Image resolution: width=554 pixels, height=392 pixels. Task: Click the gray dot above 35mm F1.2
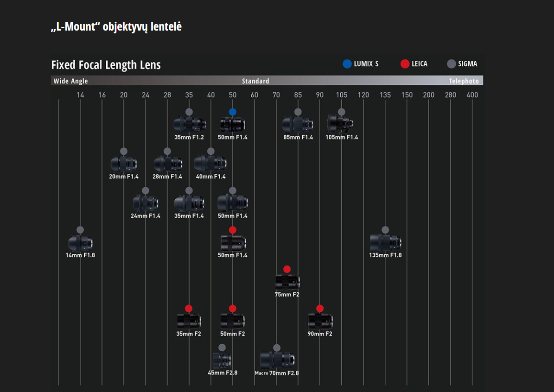pyautogui.click(x=189, y=112)
